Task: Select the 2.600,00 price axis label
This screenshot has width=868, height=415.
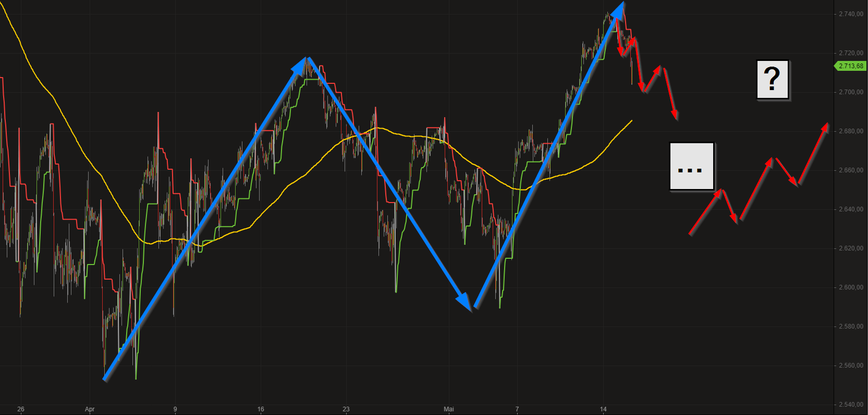Action: (x=851, y=287)
